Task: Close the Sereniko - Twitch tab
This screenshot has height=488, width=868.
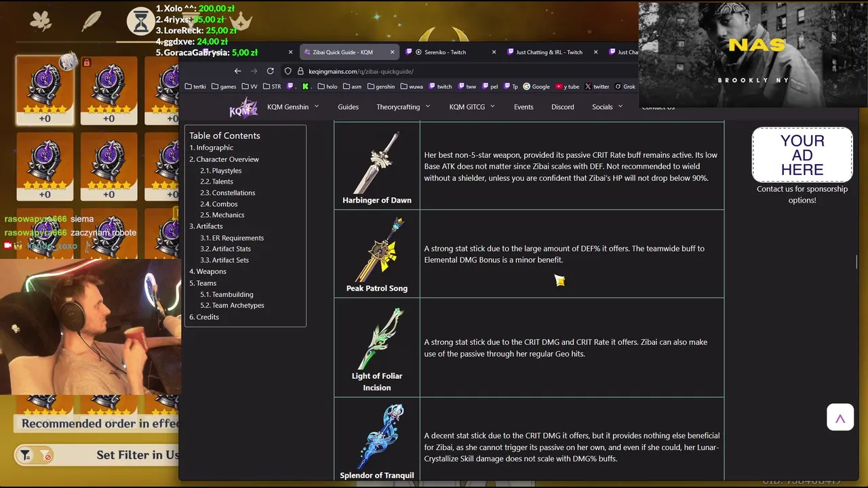Action: (494, 52)
